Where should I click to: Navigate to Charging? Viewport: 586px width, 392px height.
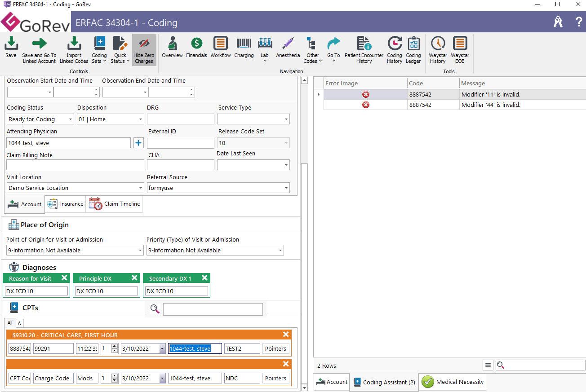(244, 47)
